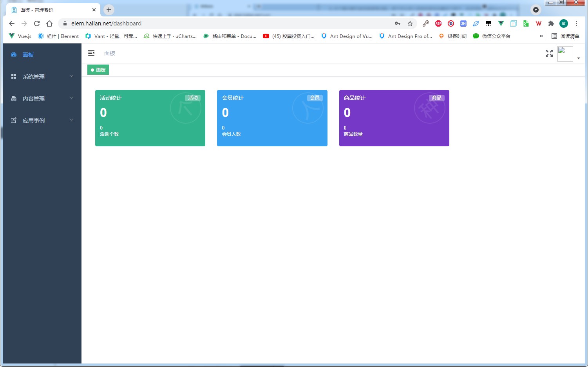The width and height of the screenshot is (588, 367).
Task: Expand the 内容管理 submenu chevron
Action: (x=71, y=98)
